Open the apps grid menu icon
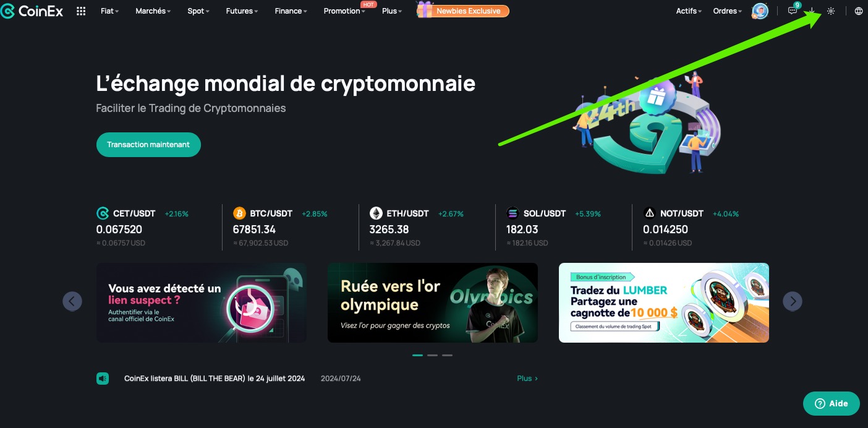868x428 pixels. tap(81, 11)
